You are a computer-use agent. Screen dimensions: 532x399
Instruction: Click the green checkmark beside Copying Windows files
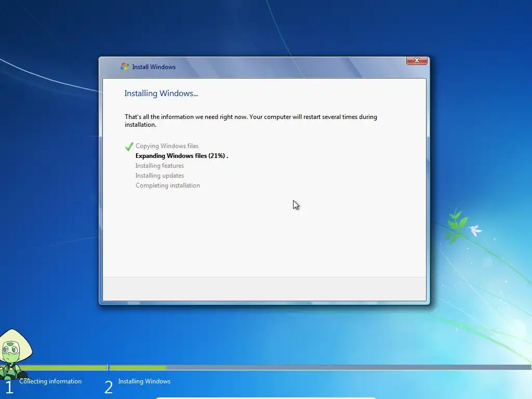point(129,147)
